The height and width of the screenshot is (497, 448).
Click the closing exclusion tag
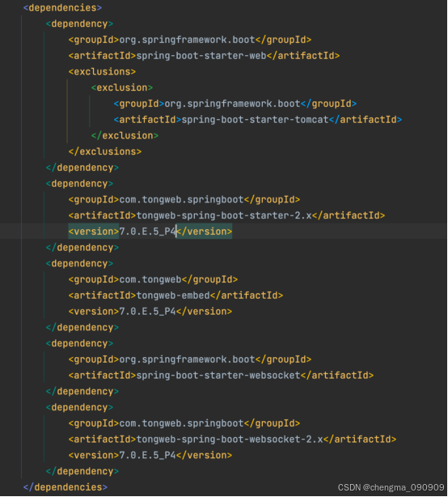pos(125,136)
